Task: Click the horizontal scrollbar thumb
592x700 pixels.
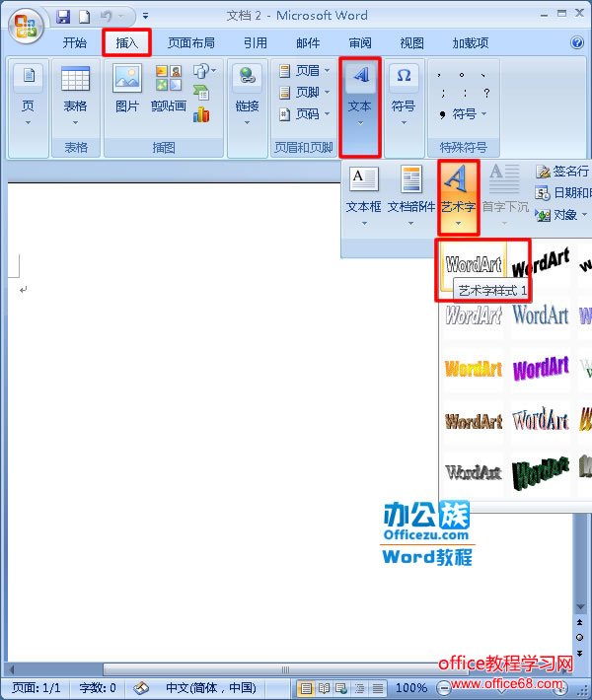Action: [x=286, y=669]
